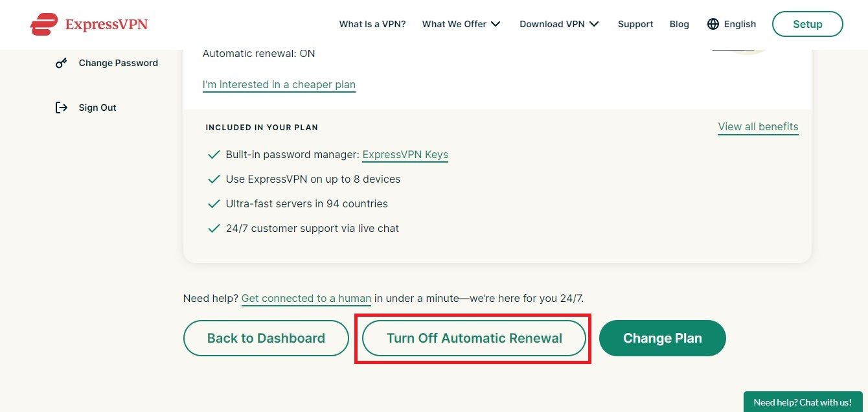Click the checkmark next to 8 devices feature

(x=214, y=179)
